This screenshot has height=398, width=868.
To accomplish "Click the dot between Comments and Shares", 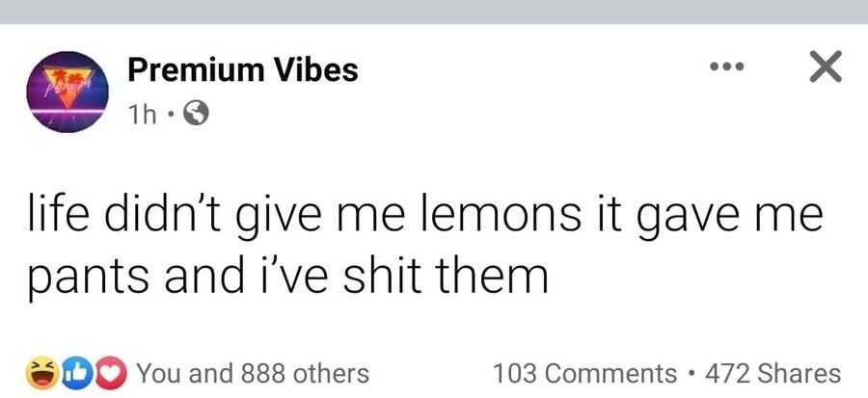I will click(692, 373).
